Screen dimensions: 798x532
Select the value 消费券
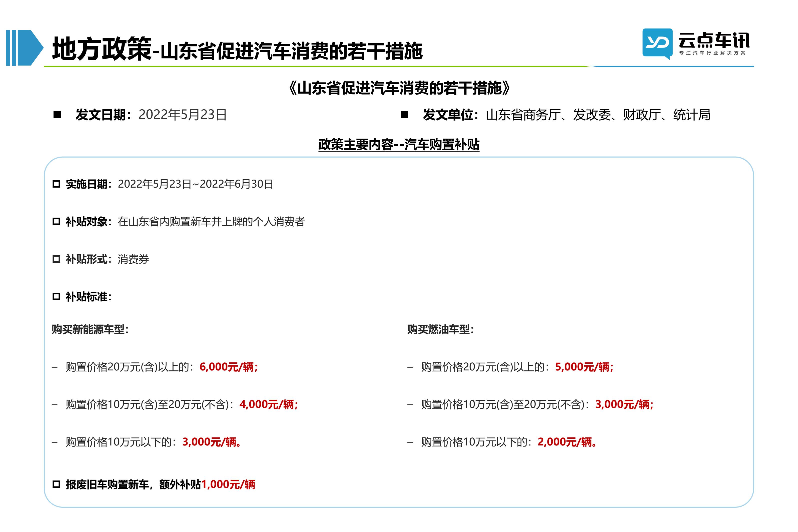coord(133,259)
